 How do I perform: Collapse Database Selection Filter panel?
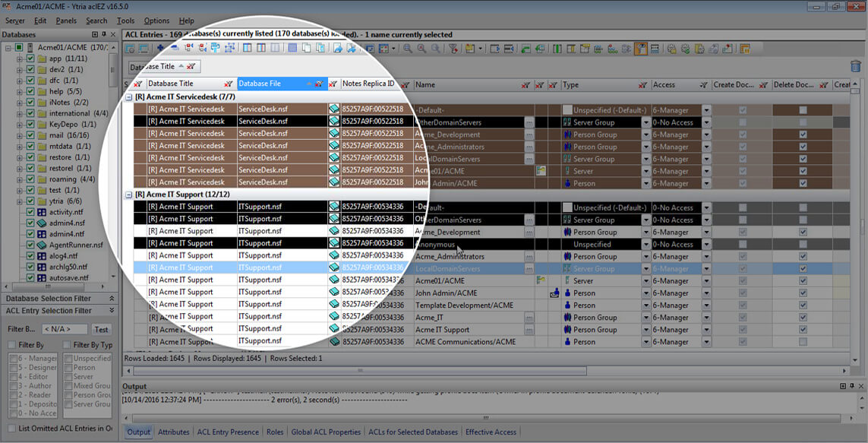click(x=112, y=299)
